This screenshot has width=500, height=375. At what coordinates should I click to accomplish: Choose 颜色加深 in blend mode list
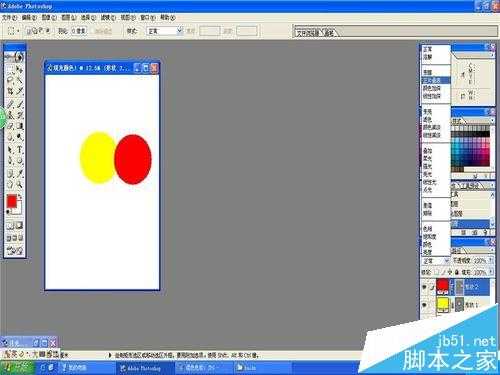[436, 88]
